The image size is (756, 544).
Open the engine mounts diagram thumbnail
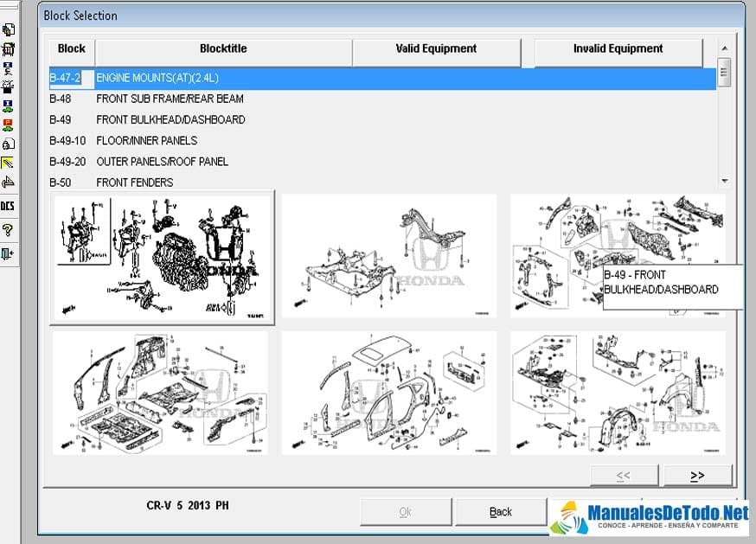point(163,258)
